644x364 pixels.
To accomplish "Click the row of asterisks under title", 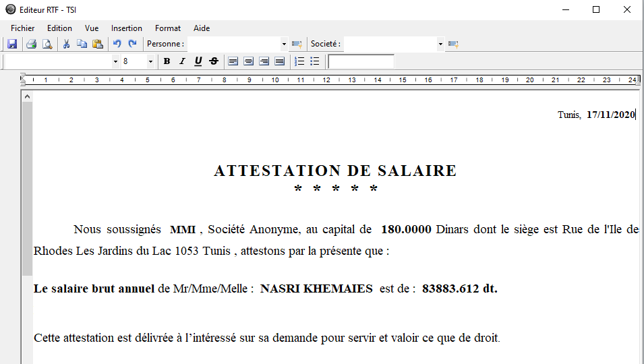I will coord(336,189).
